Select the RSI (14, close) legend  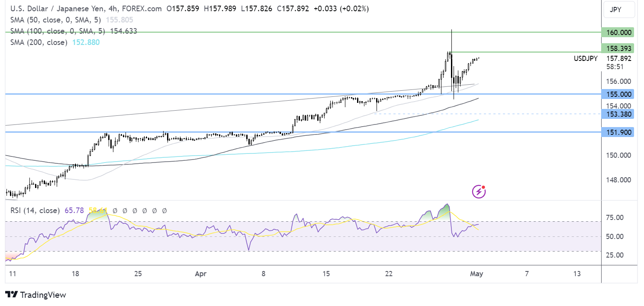coord(35,210)
